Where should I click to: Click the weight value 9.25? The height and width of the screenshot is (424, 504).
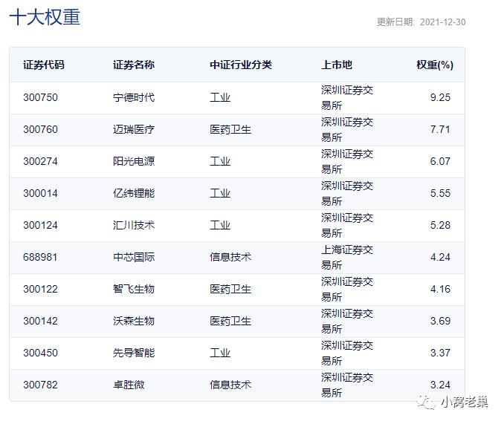[x=440, y=97]
